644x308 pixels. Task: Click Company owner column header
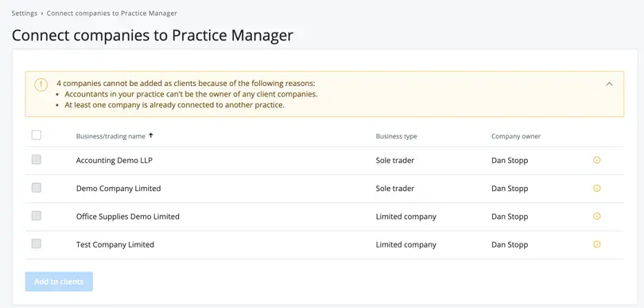tap(516, 136)
